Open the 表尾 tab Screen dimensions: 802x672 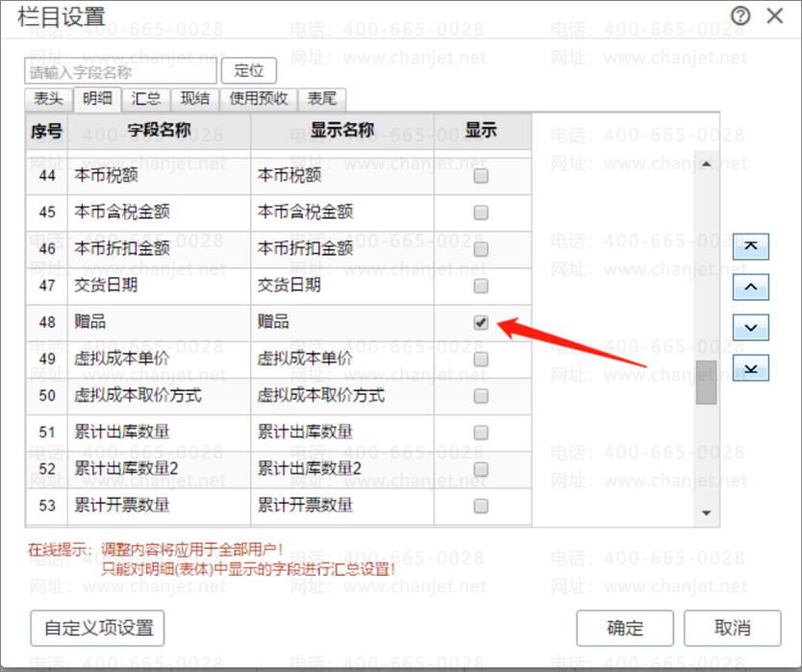[322, 99]
